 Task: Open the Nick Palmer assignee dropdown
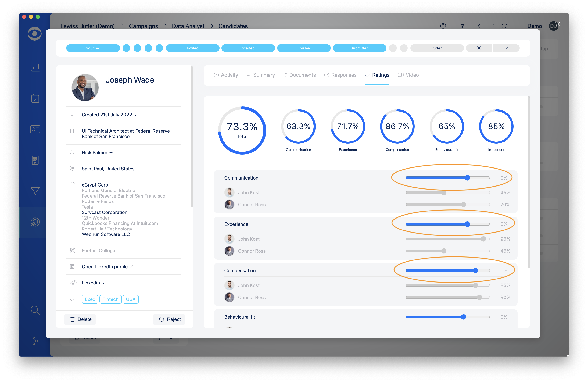[x=97, y=152]
